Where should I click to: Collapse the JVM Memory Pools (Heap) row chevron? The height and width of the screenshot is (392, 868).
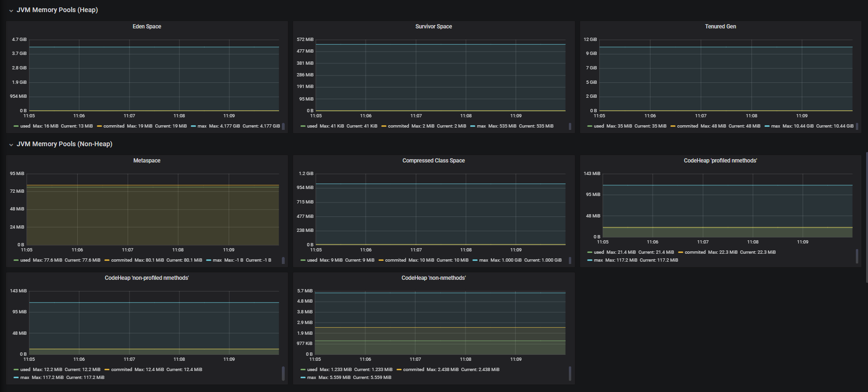(11, 11)
